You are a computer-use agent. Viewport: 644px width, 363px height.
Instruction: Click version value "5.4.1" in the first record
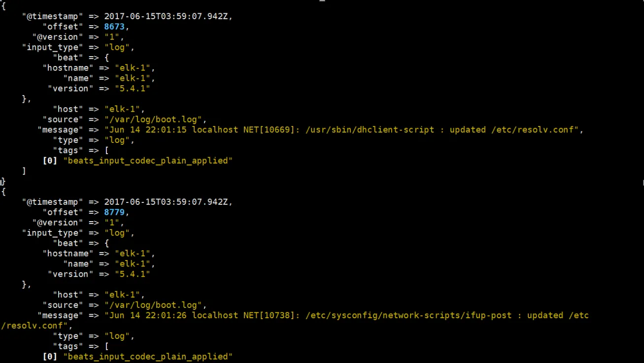pyautogui.click(x=132, y=89)
